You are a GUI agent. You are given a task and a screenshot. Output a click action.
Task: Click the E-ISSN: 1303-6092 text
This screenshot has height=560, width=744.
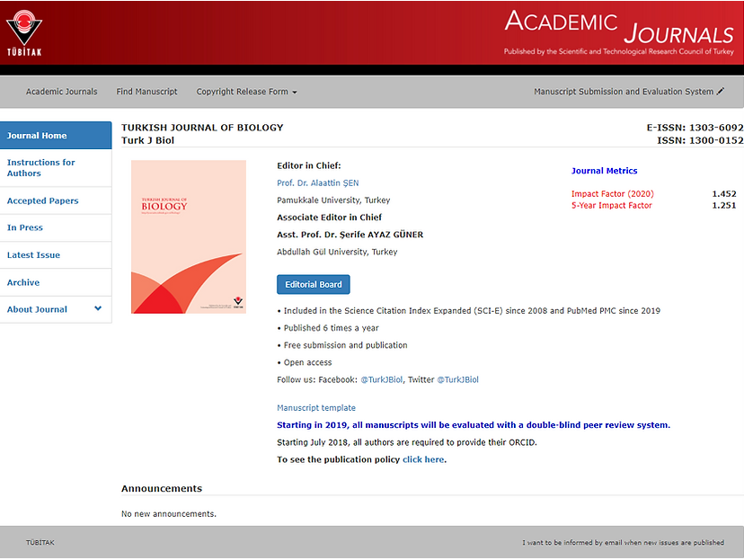(x=695, y=128)
